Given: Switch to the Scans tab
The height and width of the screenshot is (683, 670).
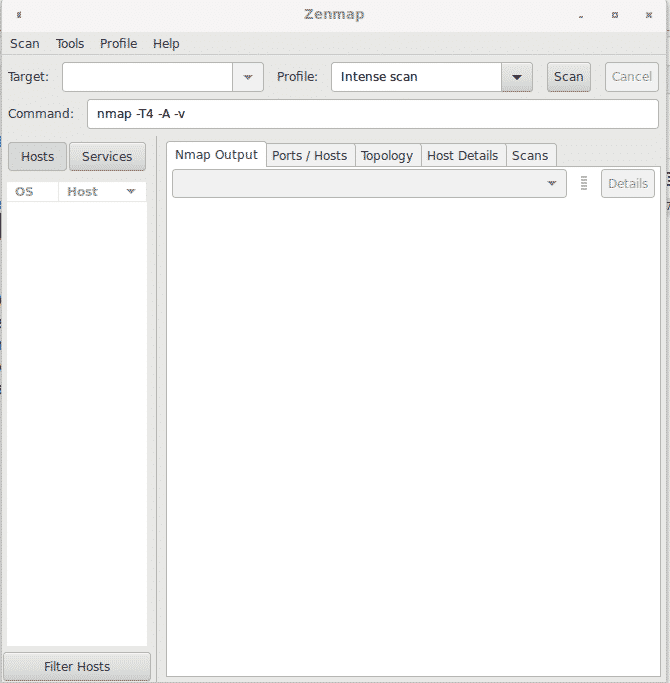Looking at the screenshot, I should click(x=530, y=156).
